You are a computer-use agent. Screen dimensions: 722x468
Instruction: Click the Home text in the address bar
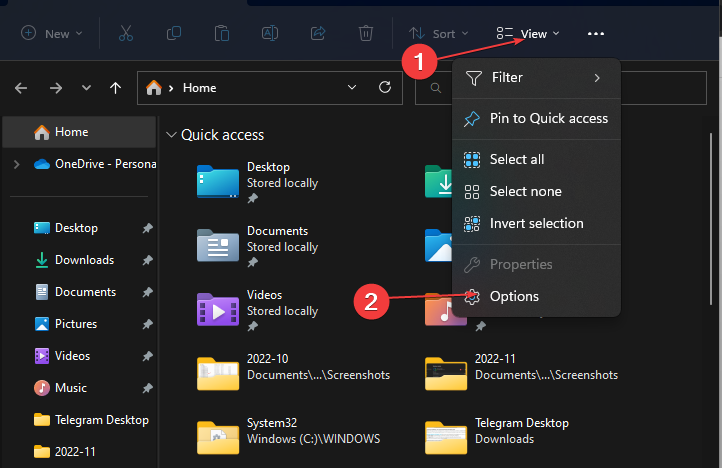(x=199, y=88)
